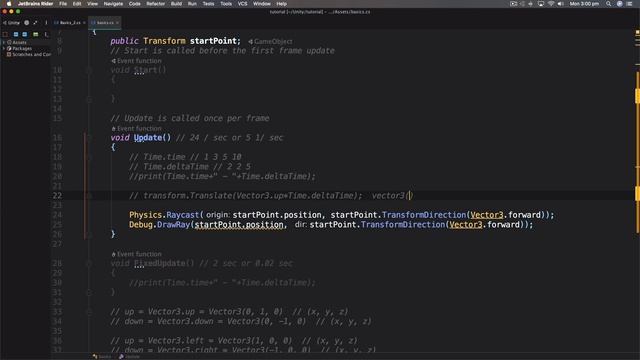
Task: Close the active basics.cs tab
Action: [x=118, y=23]
